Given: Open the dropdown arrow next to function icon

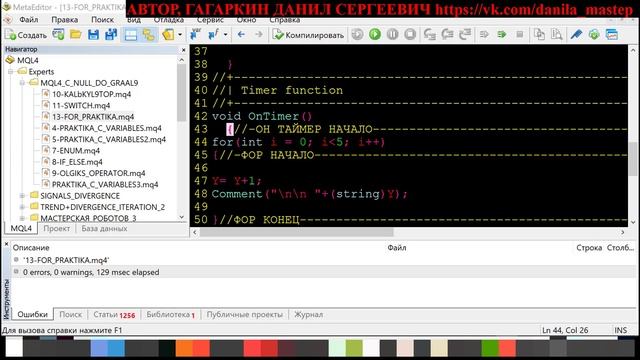Looking at the screenshot, I should [225, 35].
